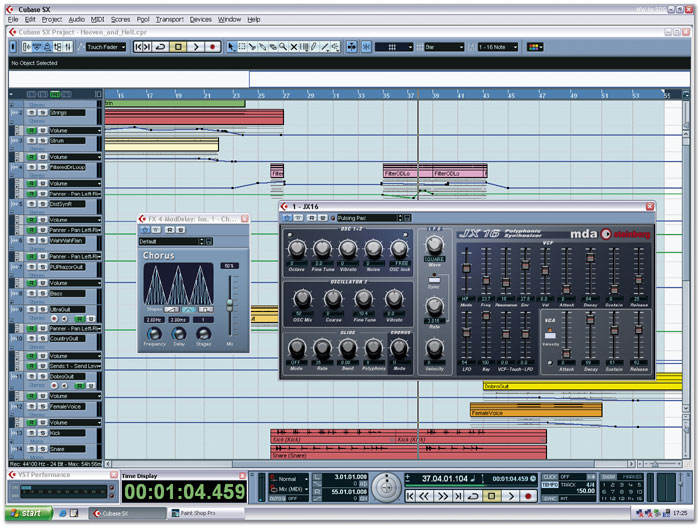Image resolution: width=700 pixels, height=527 pixels.
Task: Go to project end in transport panel
Action: (x=458, y=496)
